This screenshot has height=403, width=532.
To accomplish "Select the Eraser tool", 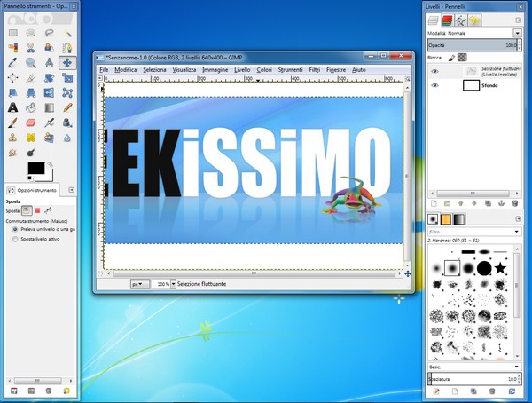I will 31,122.
